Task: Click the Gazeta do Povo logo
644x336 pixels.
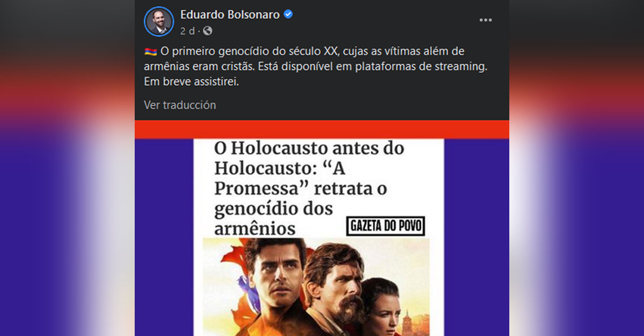Action: 385,226
